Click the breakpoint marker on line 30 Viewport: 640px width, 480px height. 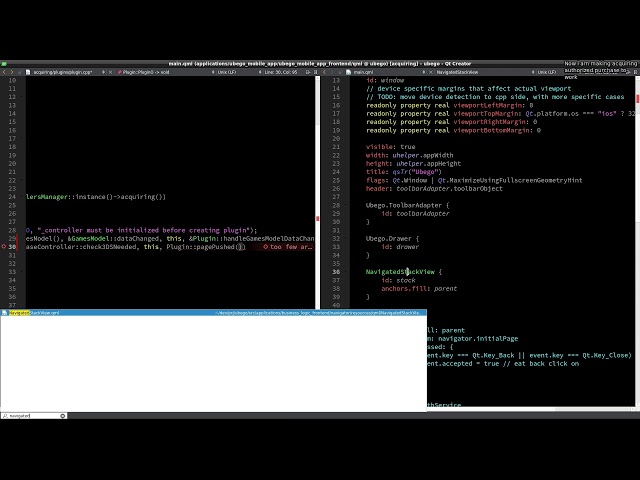(4, 247)
